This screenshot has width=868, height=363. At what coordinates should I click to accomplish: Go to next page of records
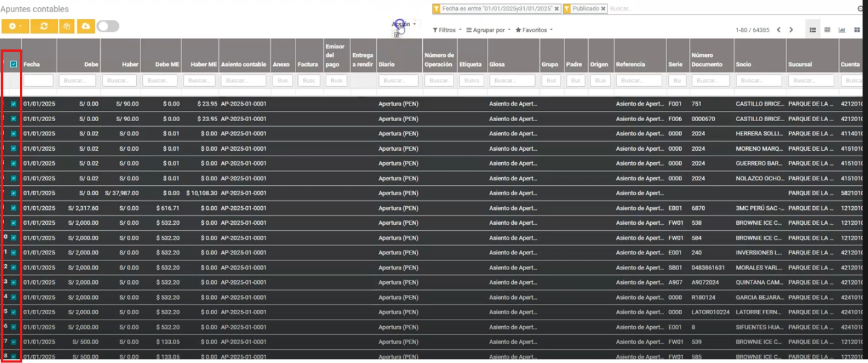pos(791,30)
